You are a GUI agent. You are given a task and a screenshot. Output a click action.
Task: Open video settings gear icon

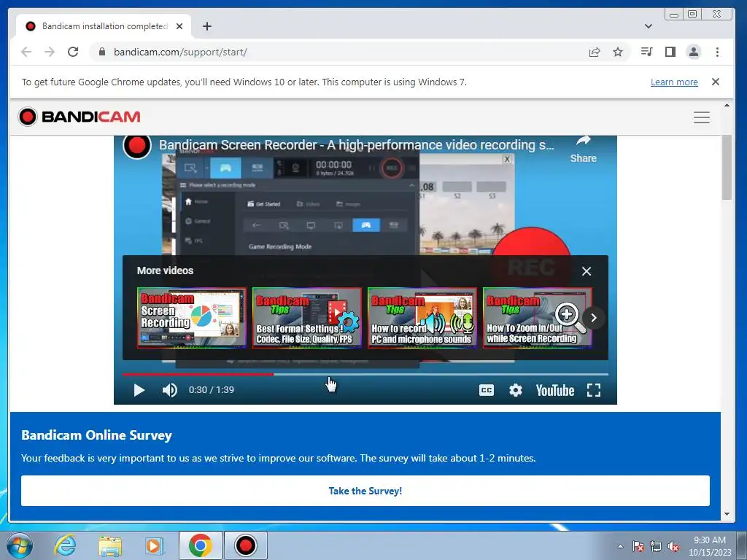click(x=516, y=390)
